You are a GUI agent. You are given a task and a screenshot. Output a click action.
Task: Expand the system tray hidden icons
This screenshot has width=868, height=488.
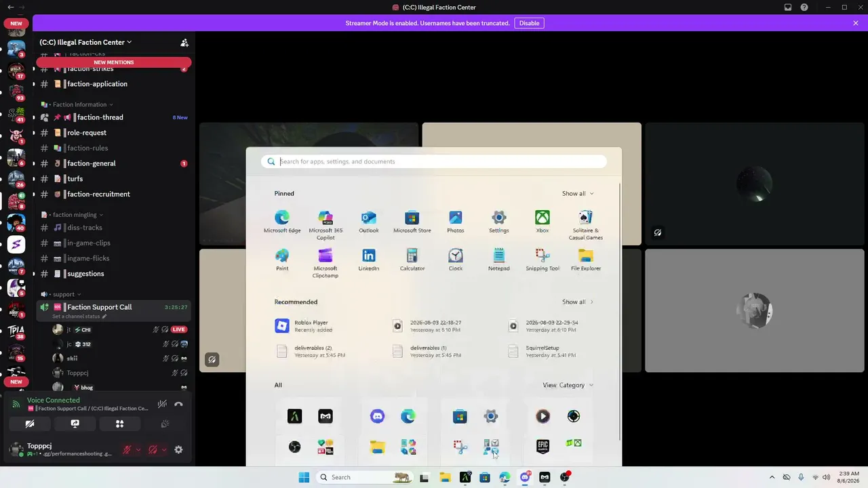point(772,477)
